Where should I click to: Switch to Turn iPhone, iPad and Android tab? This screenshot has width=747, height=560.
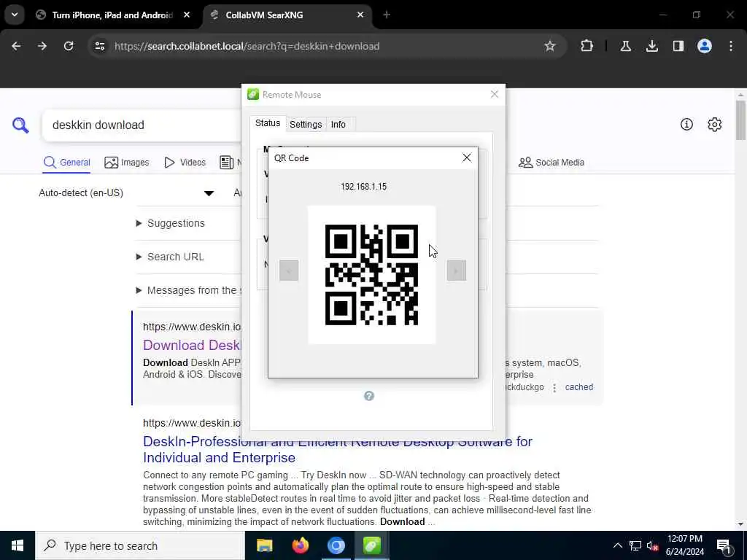point(112,15)
